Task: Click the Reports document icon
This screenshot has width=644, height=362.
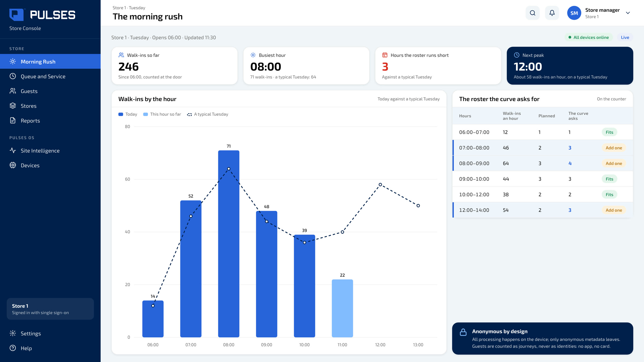Action: pos(13,120)
